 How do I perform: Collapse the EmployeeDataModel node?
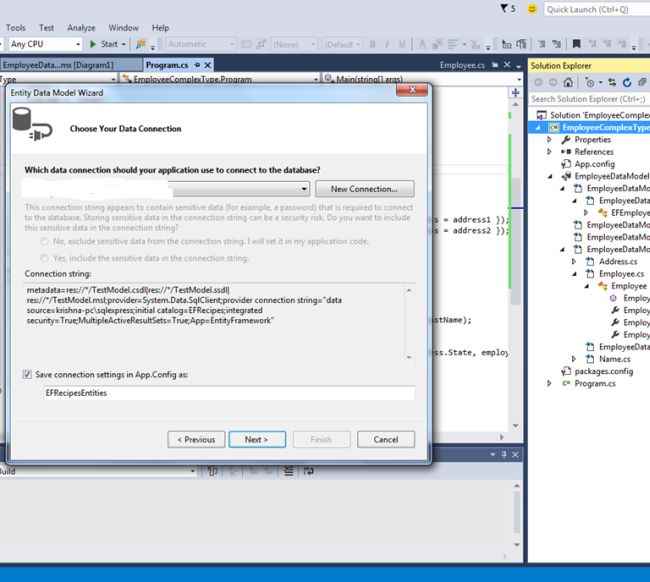pyautogui.click(x=550, y=177)
